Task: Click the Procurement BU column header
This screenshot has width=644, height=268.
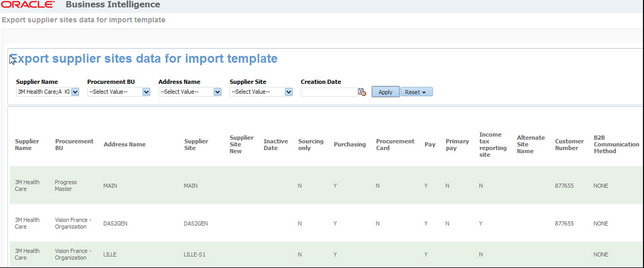Action: point(74,145)
